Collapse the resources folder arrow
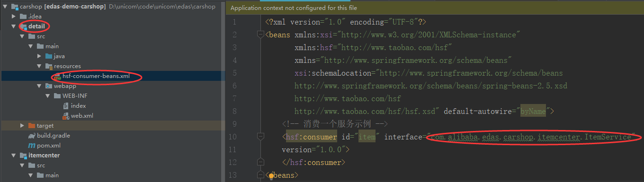The image size is (644, 182). point(39,66)
